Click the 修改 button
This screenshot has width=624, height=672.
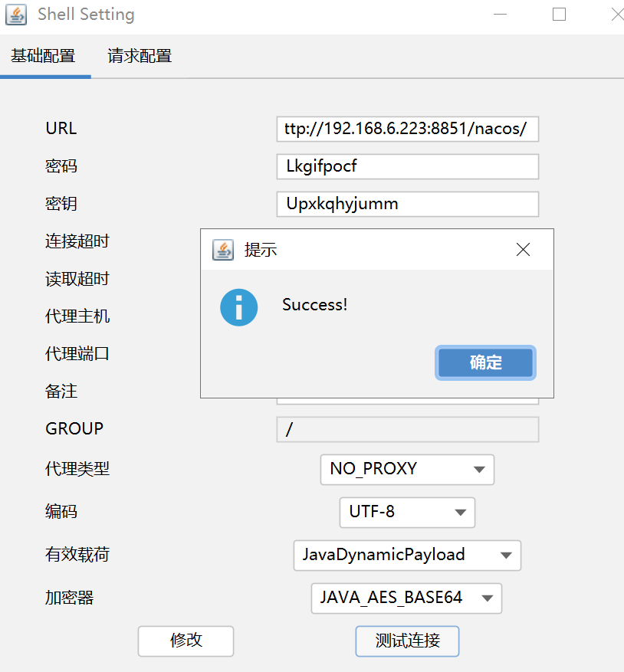(x=186, y=641)
